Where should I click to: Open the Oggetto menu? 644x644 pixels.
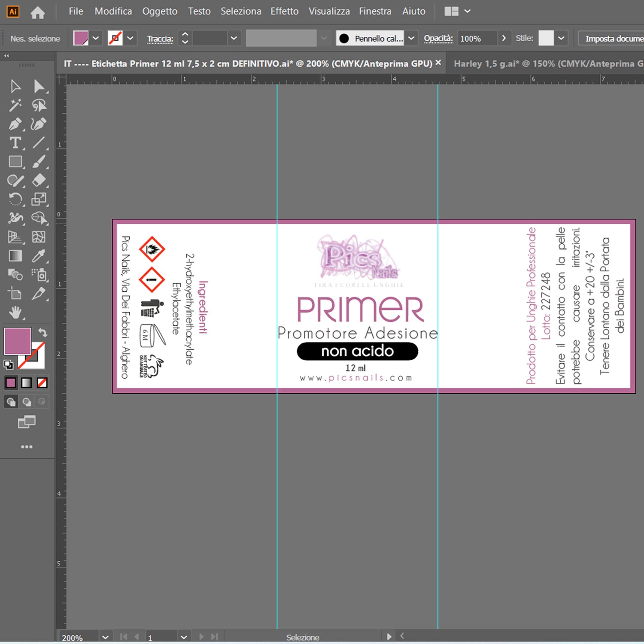click(160, 11)
